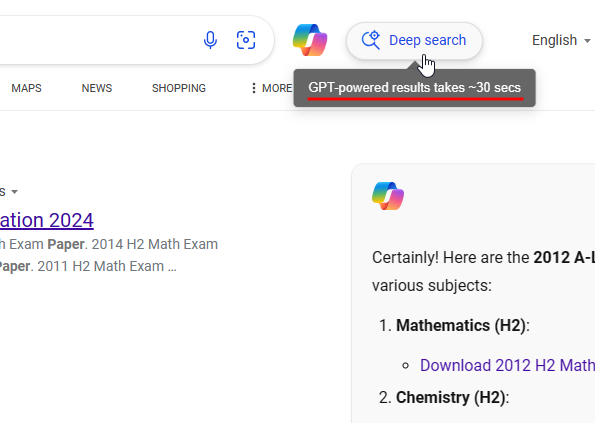Image resolution: width=595 pixels, height=423 pixels.
Task: Click the snippet text '2011 H2 Math Exam'
Action: click(x=101, y=266)
